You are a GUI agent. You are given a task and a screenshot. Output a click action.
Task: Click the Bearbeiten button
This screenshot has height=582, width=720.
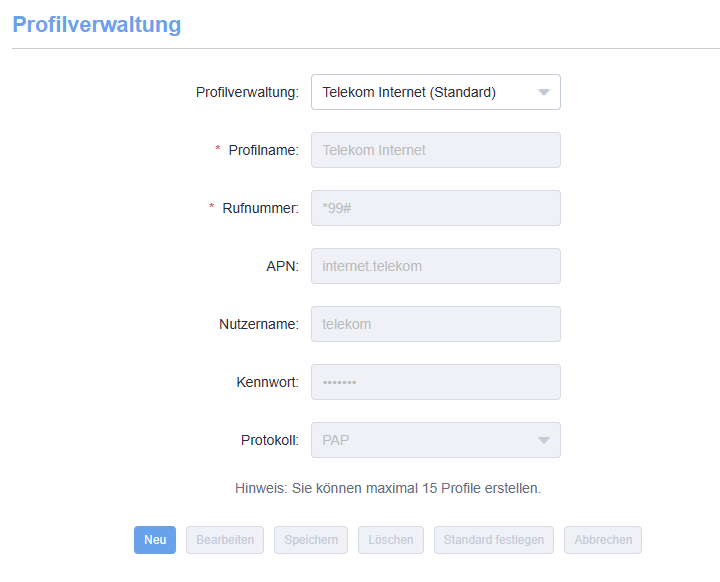coord(225,540)
